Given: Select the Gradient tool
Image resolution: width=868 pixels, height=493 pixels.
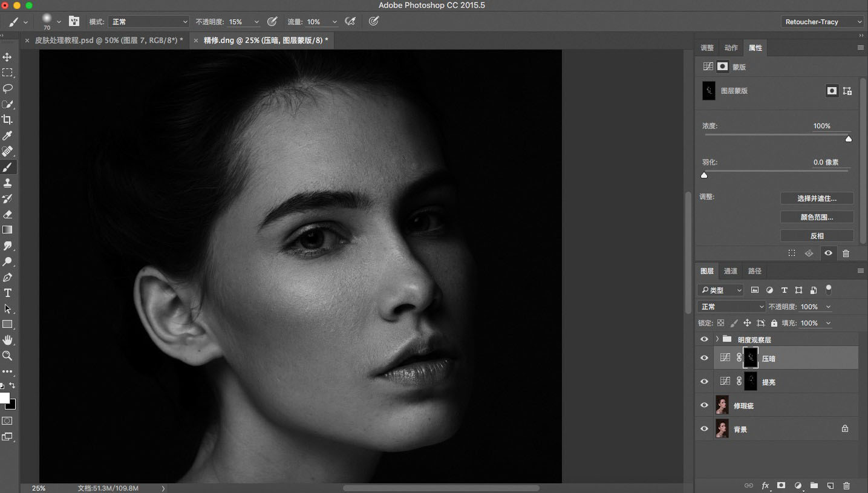Looking at the screenshot, I should pos(7,230).
